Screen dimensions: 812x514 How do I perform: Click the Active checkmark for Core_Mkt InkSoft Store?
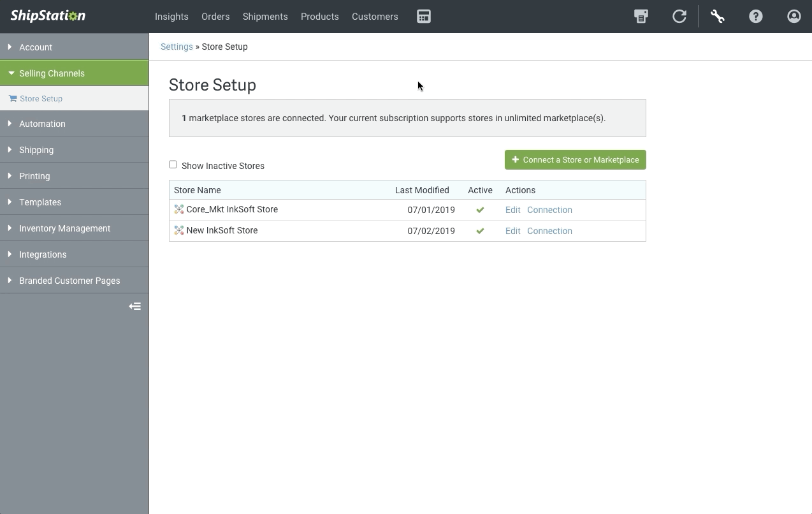[x=480, y=209]
